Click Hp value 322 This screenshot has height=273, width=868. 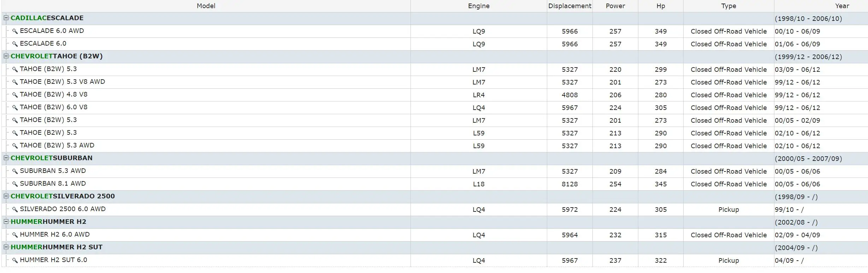[x=661, y=261]
